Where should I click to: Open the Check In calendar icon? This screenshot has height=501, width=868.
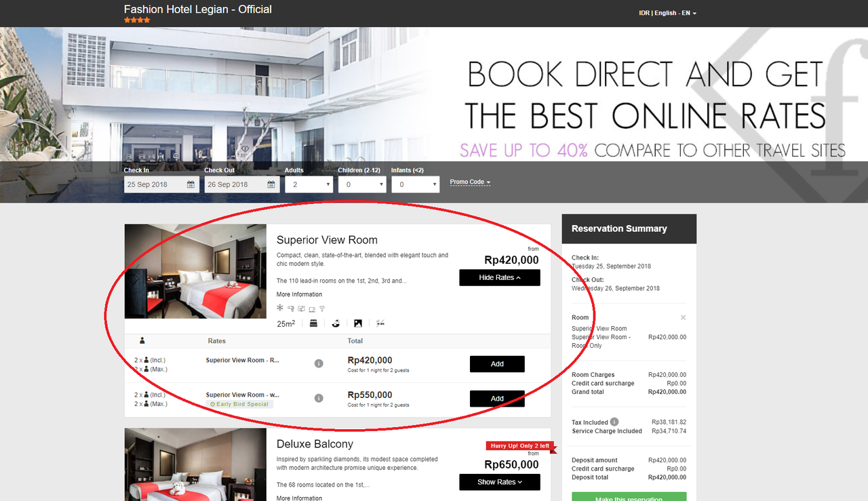(x=191, y=184)
